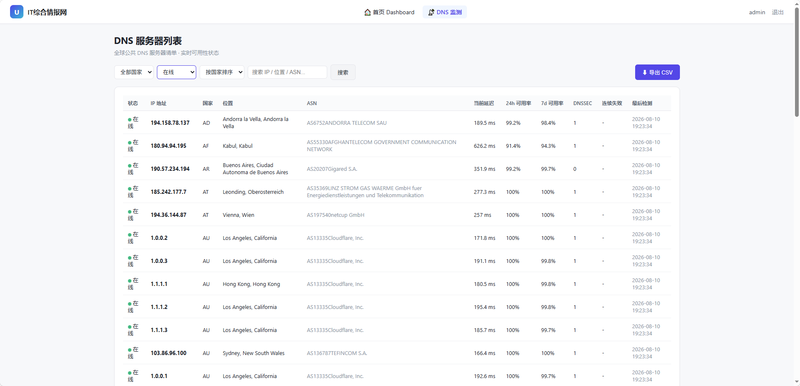The height and width of the screenshot is (386, 800).
Task: Click location Kabul, Kabul
Action: coord(238,146)
